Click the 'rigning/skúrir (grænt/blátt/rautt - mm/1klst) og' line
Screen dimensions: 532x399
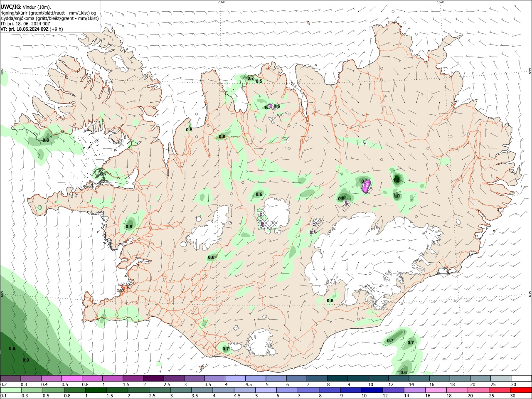pyautogui.click(x=48, y=12)
